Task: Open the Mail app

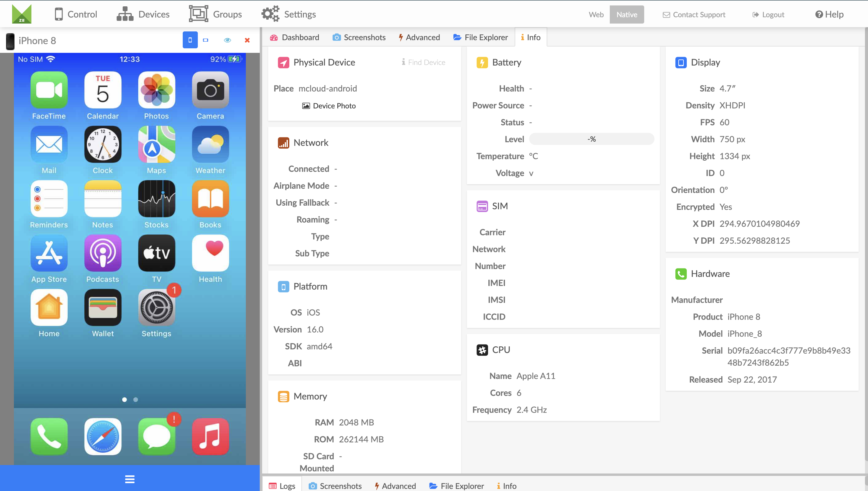Action: [x=49, y=144]
